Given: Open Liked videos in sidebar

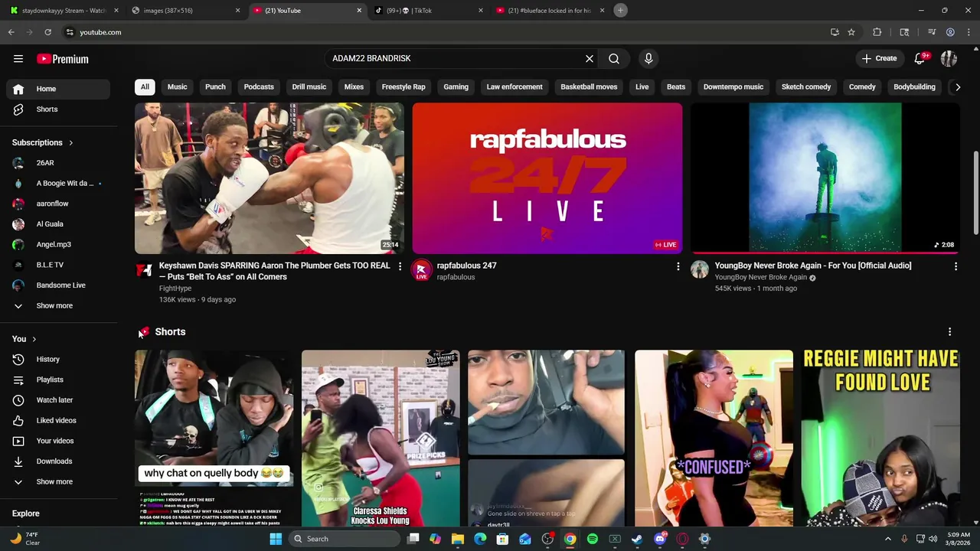Looking at the screenshot, I should click(58, 421).
